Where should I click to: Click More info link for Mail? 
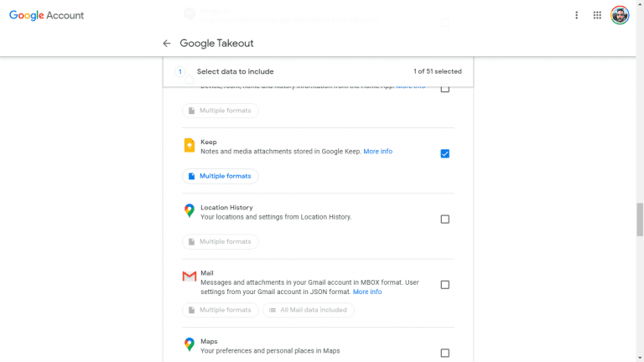point(366,292)
